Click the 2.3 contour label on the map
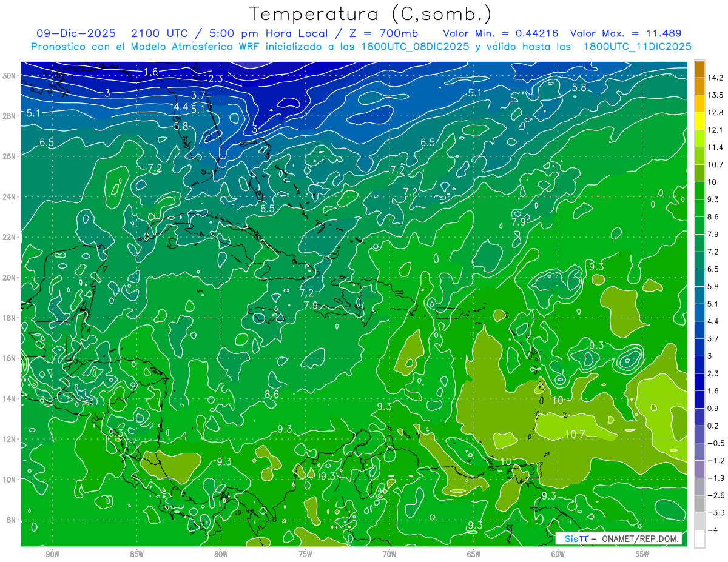Screen dimensions: 728x562 coord(215,79)
